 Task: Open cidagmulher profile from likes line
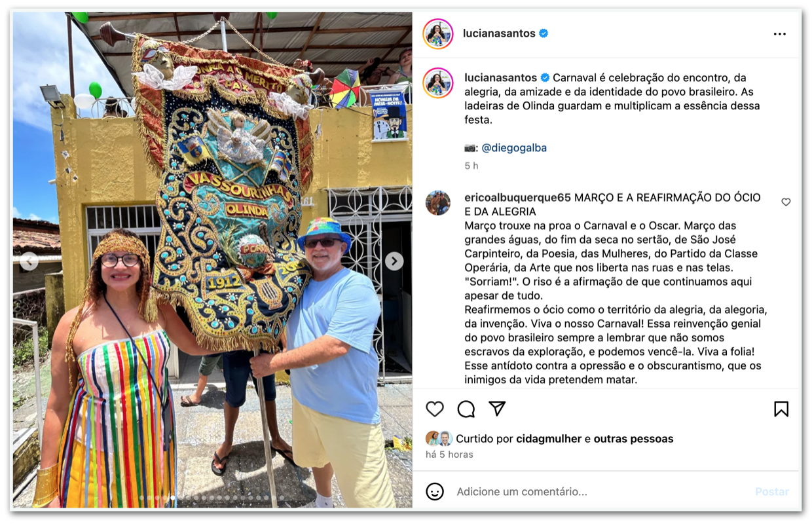pyautogui.click(x=549, y=439)
